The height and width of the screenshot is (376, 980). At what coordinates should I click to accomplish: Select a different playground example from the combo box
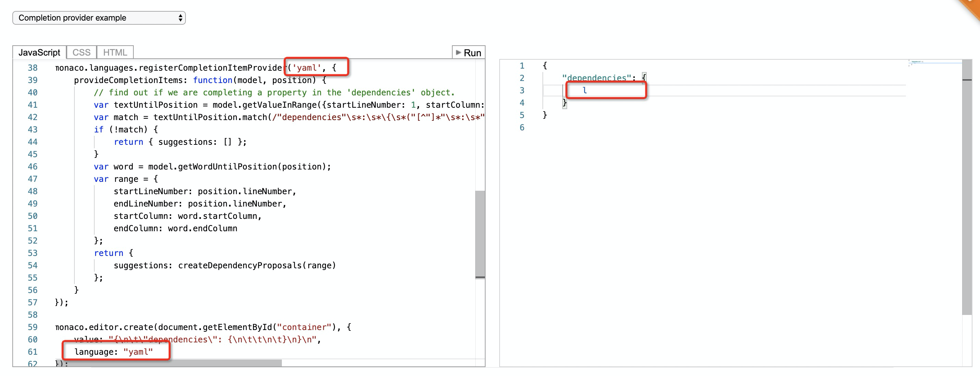coord(98,17)
